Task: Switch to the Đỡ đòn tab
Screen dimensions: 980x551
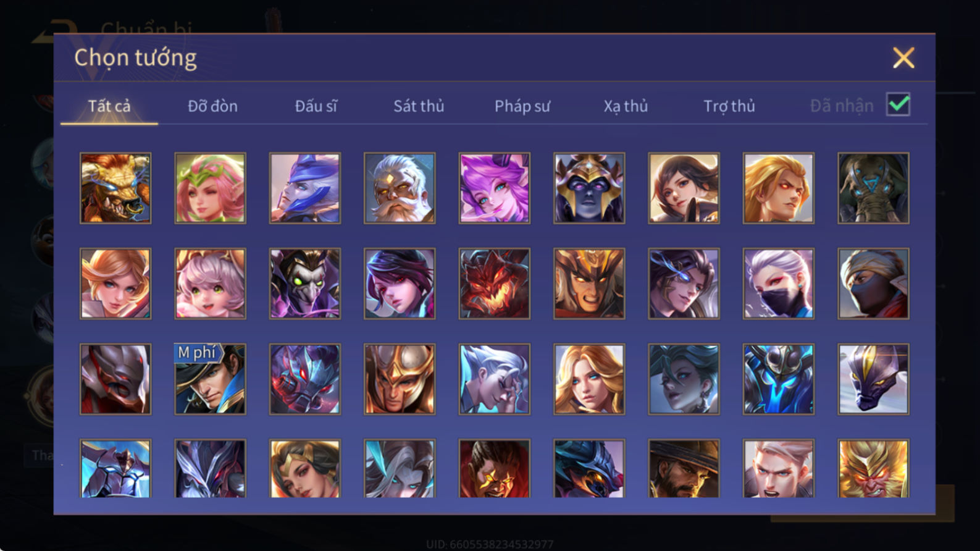Action: (212, 106)
